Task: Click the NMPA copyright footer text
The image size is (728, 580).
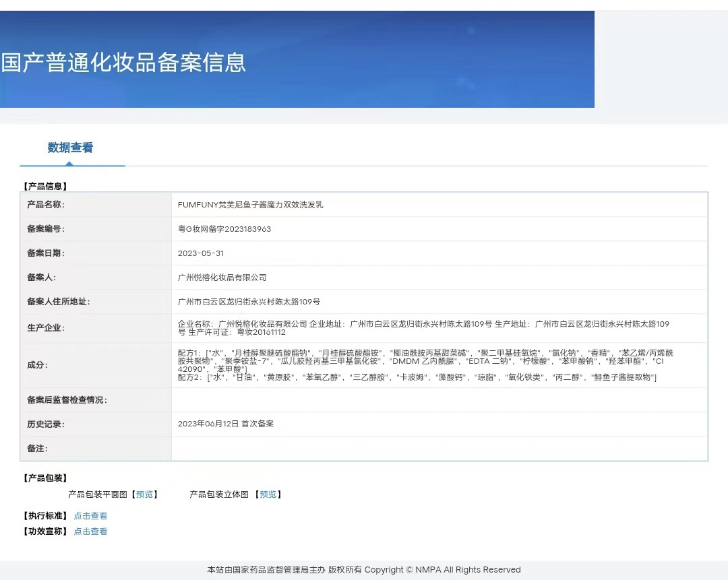Action: [364, 569]
